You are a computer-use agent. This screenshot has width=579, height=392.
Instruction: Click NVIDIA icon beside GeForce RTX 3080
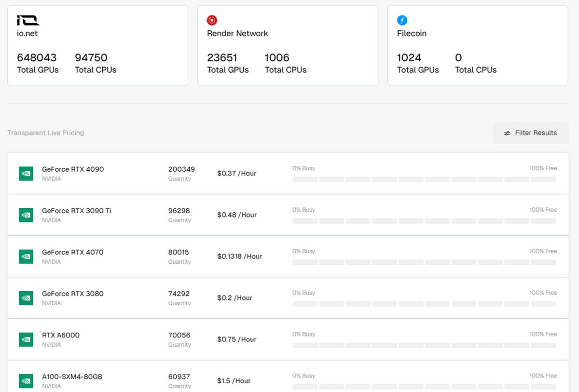[26, 298]
